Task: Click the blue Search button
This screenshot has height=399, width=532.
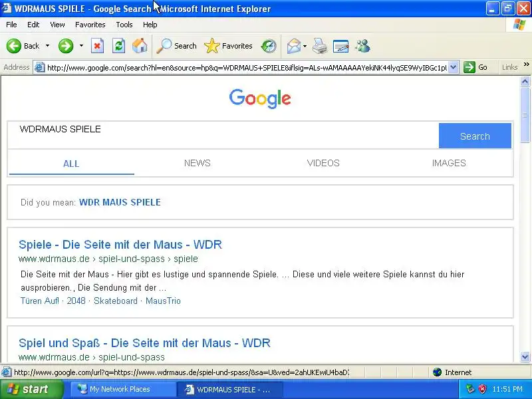Action: [475, 136]
